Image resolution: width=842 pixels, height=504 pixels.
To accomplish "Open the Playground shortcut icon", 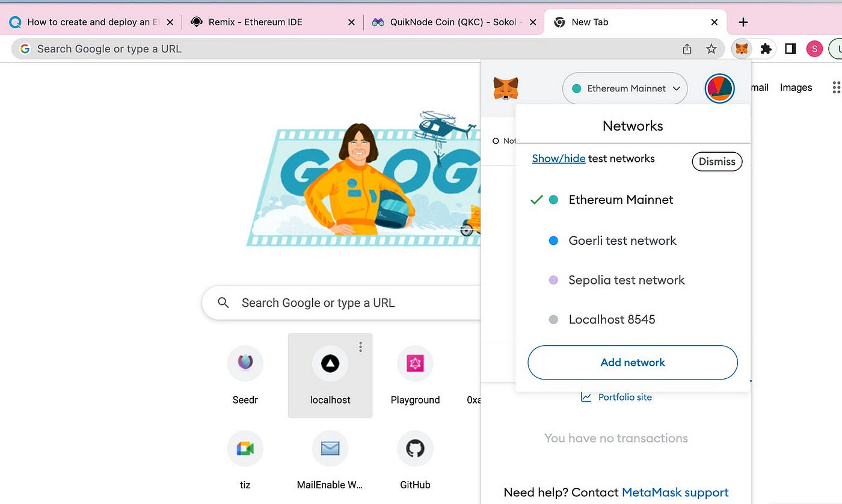I will tap(415, 363).
